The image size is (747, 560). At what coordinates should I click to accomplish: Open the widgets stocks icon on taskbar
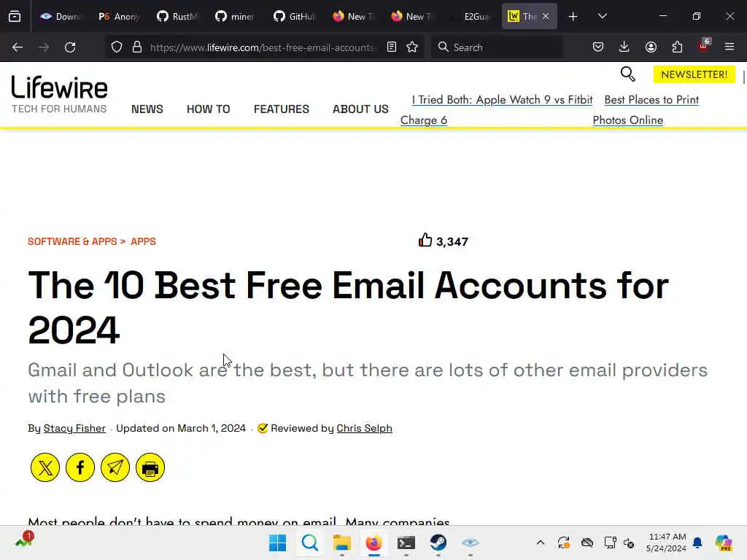[24, 540]
